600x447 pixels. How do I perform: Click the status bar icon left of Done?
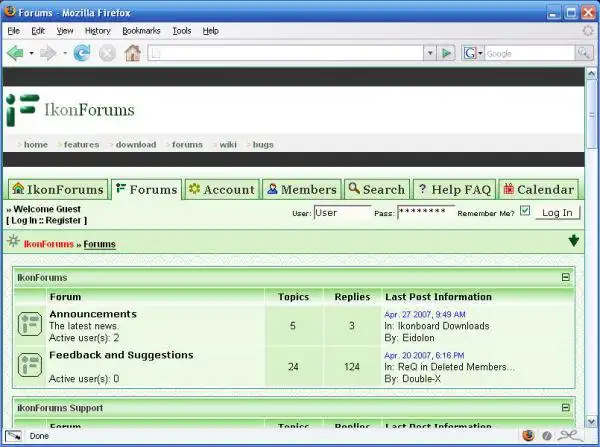[x=13, y=436]
